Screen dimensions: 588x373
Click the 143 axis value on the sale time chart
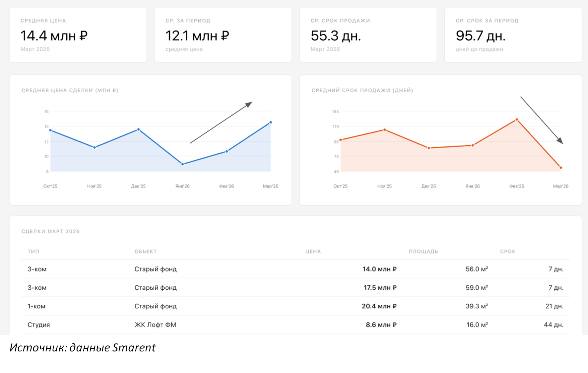pos(335,112)
